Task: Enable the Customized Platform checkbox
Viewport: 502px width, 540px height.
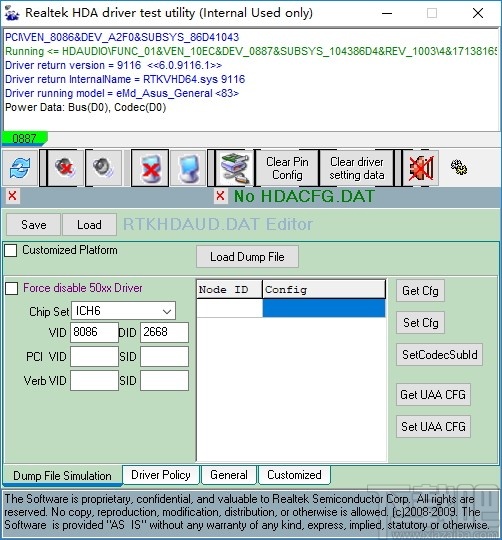Action: (x=11, y=250)
